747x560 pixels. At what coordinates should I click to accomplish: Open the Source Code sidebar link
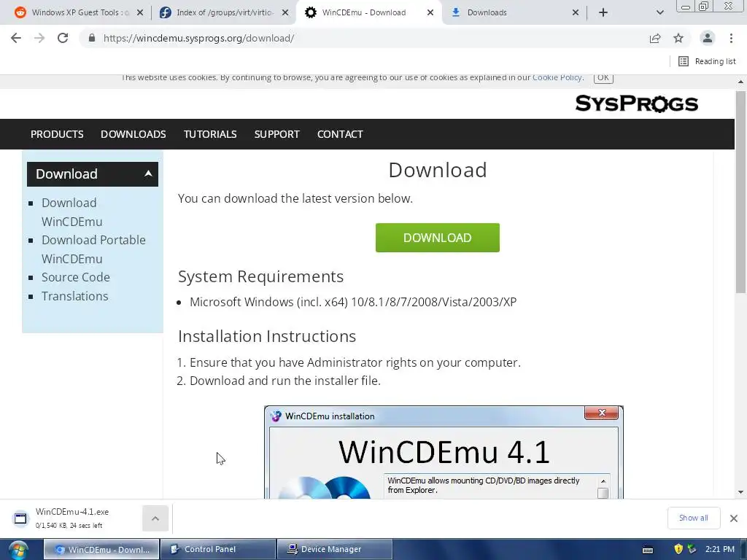click(76, 277)
